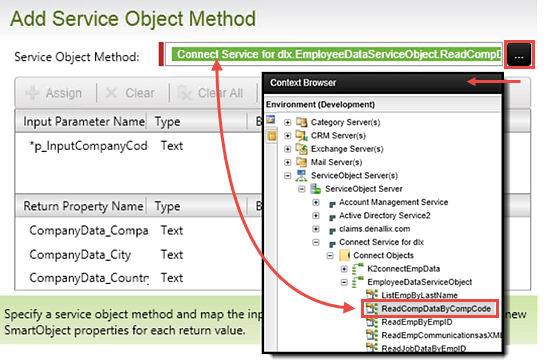
Task: Collapse the Connect Service for dlx node
Action: pos(316,242)
